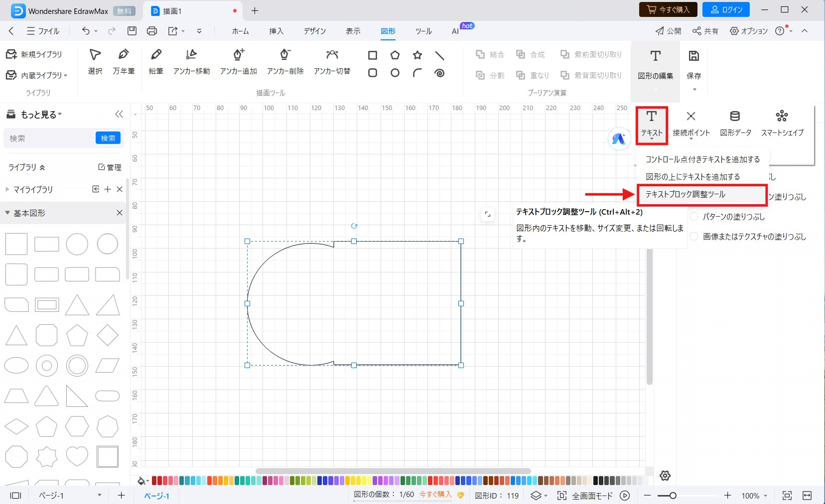Click the blue 検索 search button
This screenshot has width=825, height=504.
(108, 138)
